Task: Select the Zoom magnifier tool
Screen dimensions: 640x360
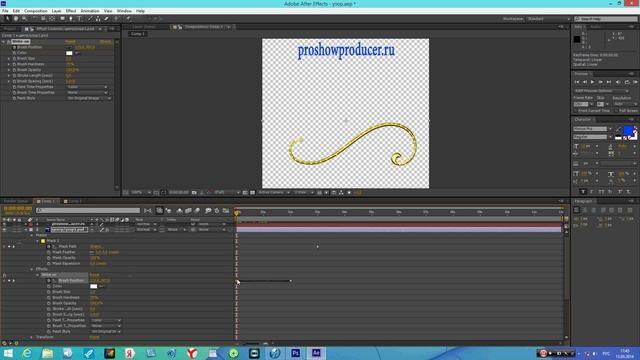Action: pos(24,18)
